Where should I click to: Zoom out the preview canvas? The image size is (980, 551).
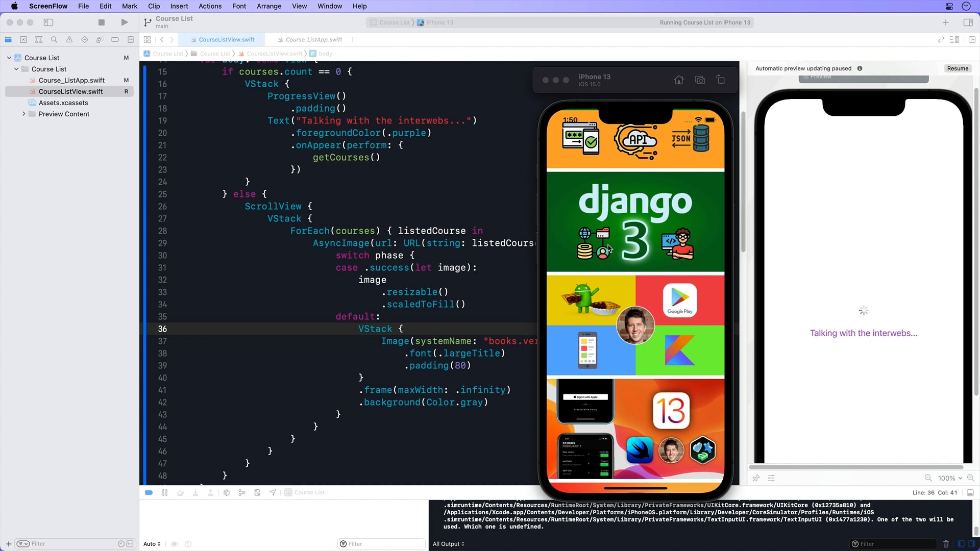pos(928,478)
